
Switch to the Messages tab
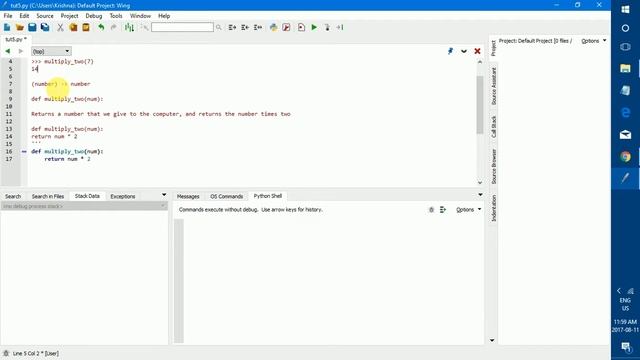[x=188, y=196]
